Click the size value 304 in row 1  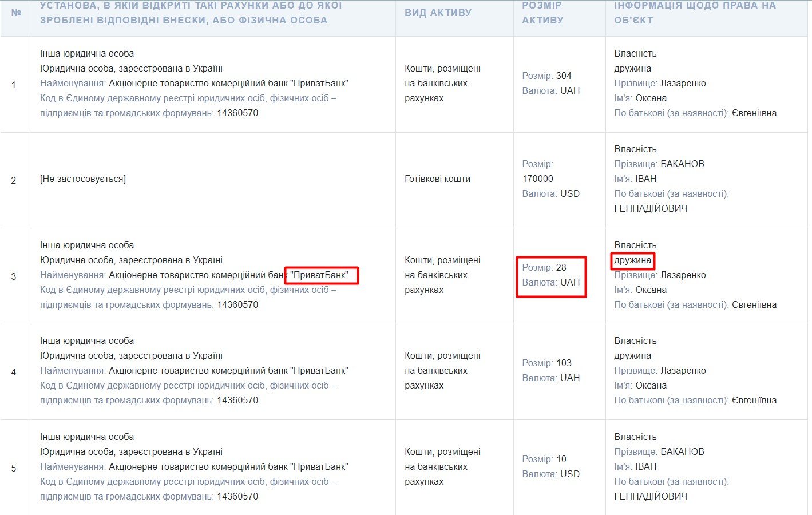[x=563, y=76]
